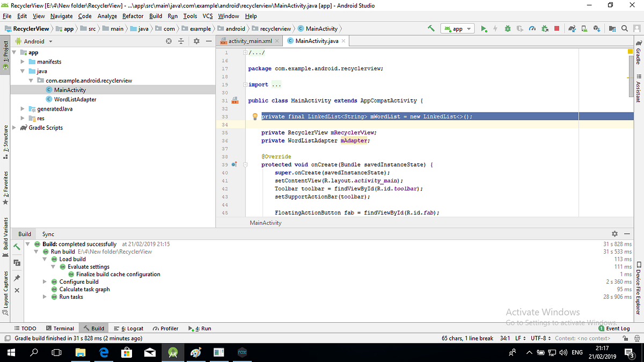644x362 pixels.
Task: Open the SDK Manager
Action: (596, 28)
